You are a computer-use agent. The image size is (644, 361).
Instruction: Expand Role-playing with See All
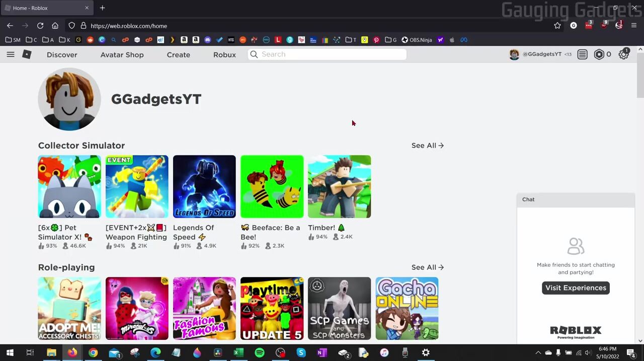[427, 267]
